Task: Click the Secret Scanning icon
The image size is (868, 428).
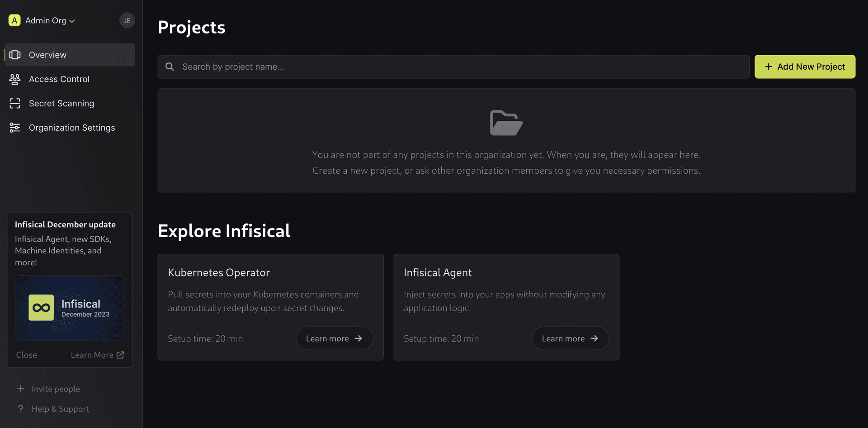Action: point(15,104)
